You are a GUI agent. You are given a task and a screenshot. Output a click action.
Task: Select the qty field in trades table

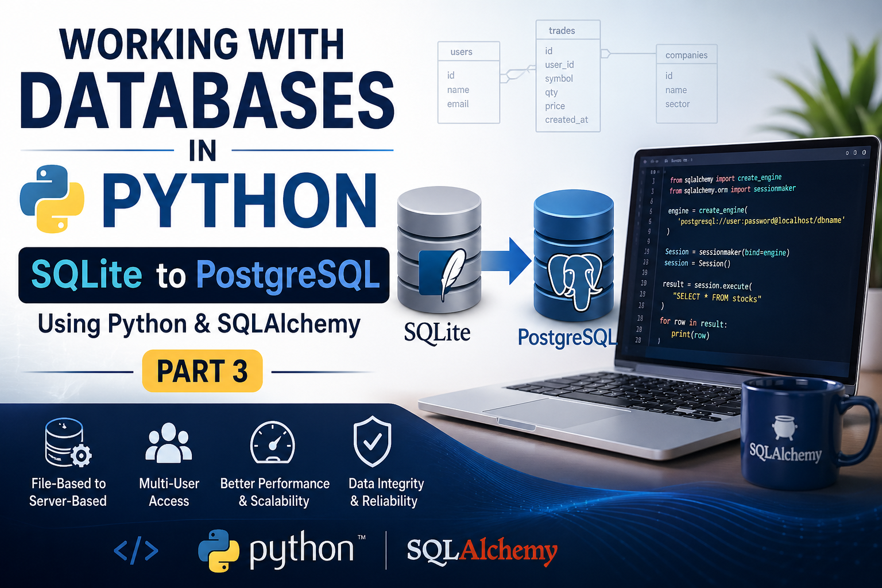coord(551,92)
